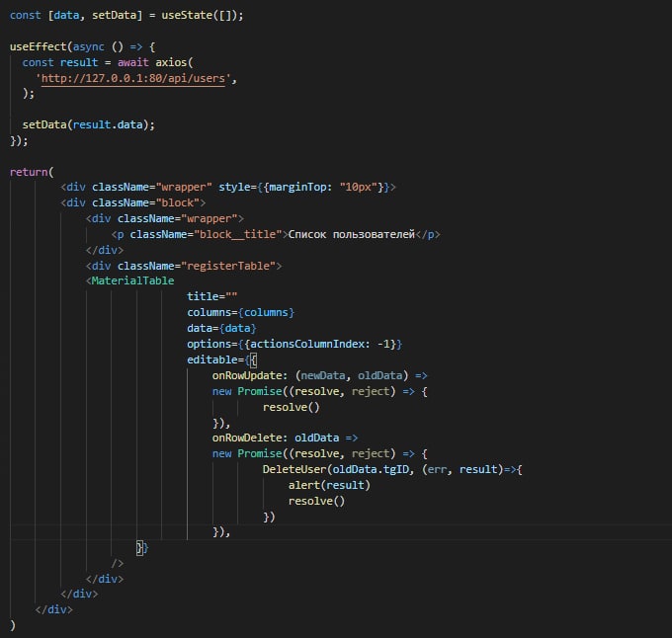Viewport: 672px width, 638px height.
Task: Click the 'return(' keyword
Action: pos(32,172)
